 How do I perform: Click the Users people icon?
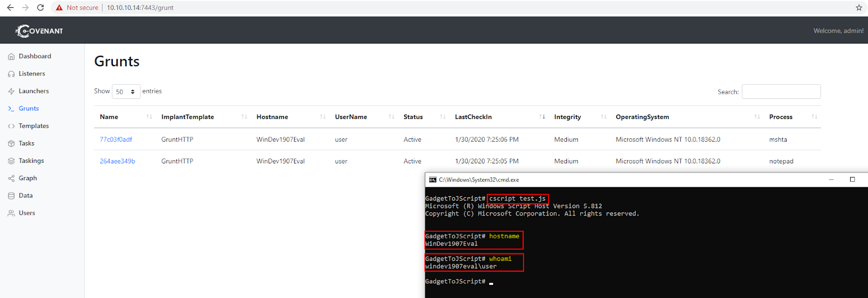(x=11, y=213)
